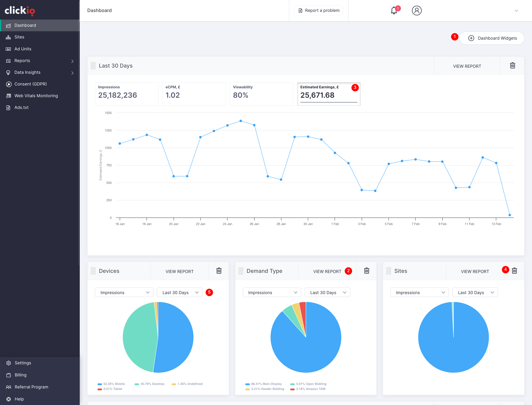Click the Ads.txt document icon

click(x=8, y=108)
